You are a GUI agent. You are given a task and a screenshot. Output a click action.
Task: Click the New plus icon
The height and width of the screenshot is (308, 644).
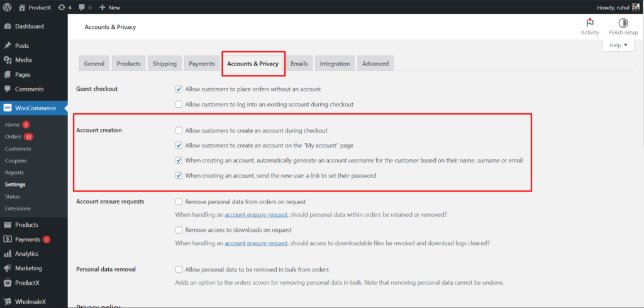[x=103, y=8]
